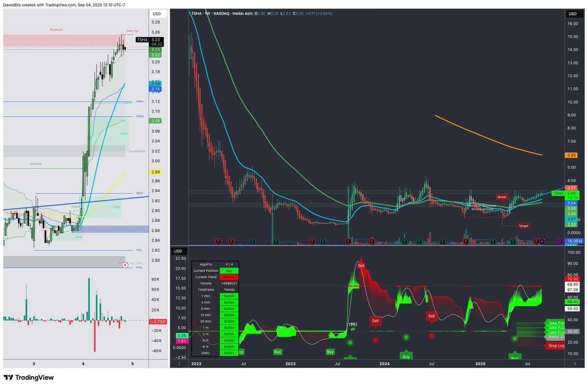This screenshot has width=588, height=387.
Task: Click the Bullish cell for 1 min
Action: (229, 297)
